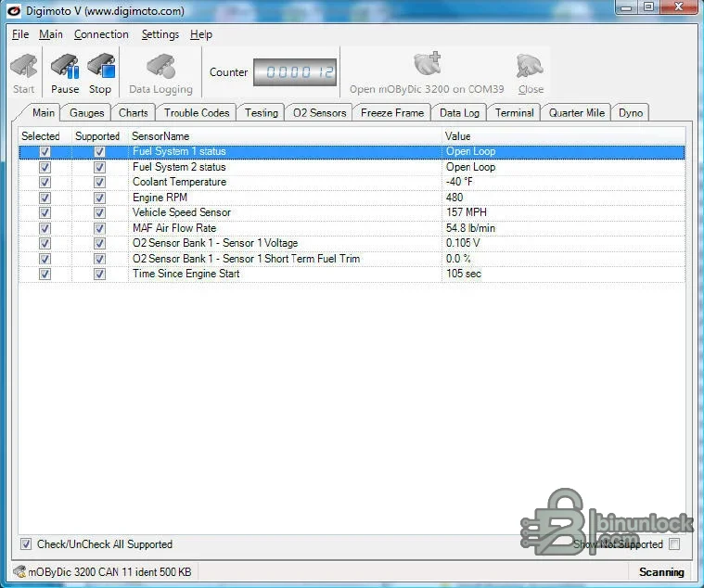Sort by the SensorName column header

pyautogui.click(x=285, y=136)
